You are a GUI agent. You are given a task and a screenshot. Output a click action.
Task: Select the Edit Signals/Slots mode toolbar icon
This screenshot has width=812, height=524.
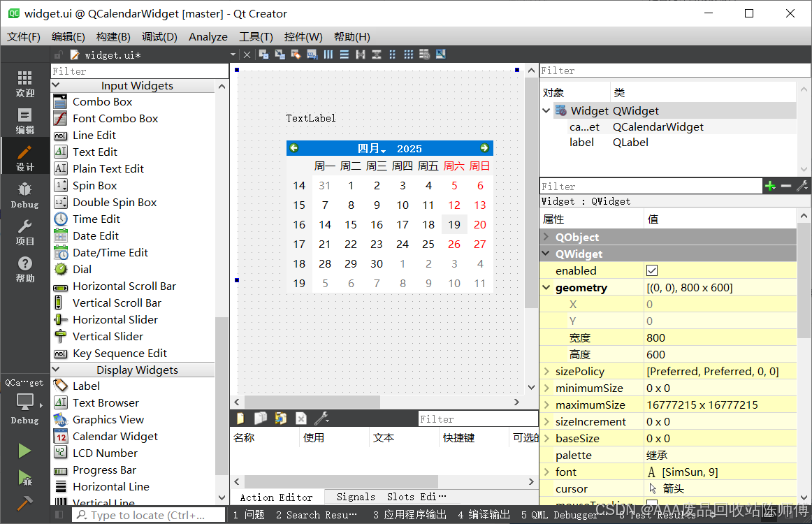pyautogui.click(x=280, y=54)
